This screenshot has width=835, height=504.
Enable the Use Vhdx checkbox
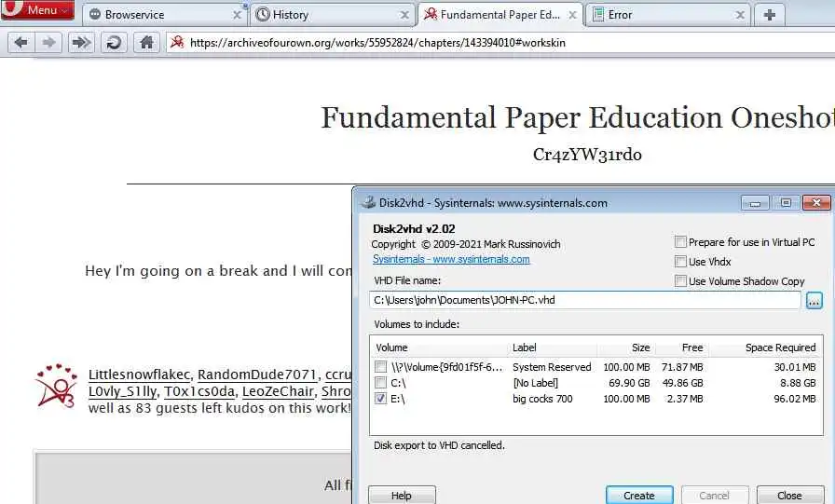click(680, 261)
